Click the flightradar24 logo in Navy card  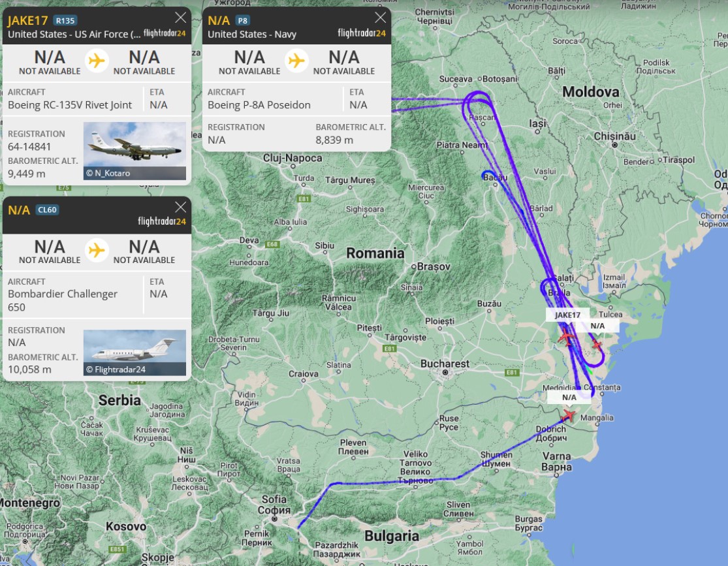tap(362, 33)
